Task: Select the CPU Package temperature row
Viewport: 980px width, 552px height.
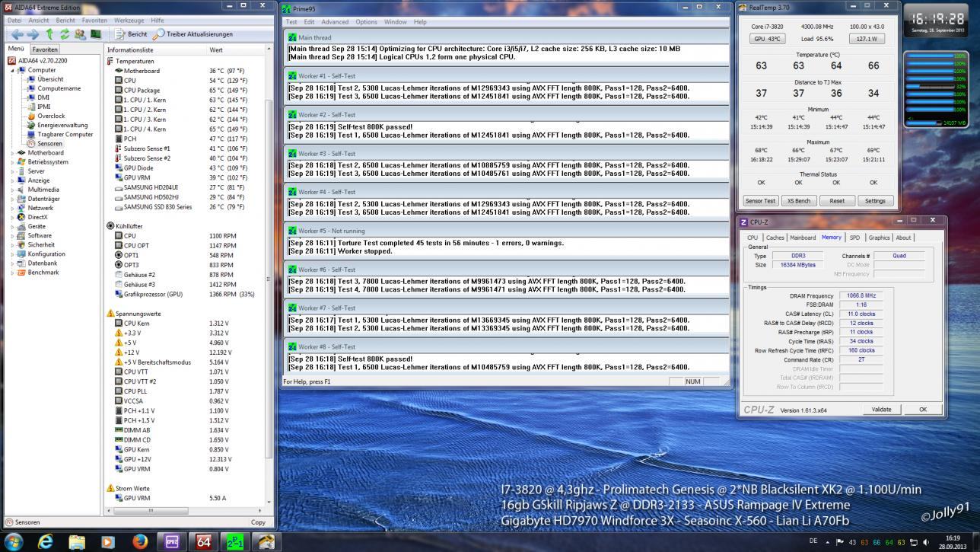Action: coord(184,90)
